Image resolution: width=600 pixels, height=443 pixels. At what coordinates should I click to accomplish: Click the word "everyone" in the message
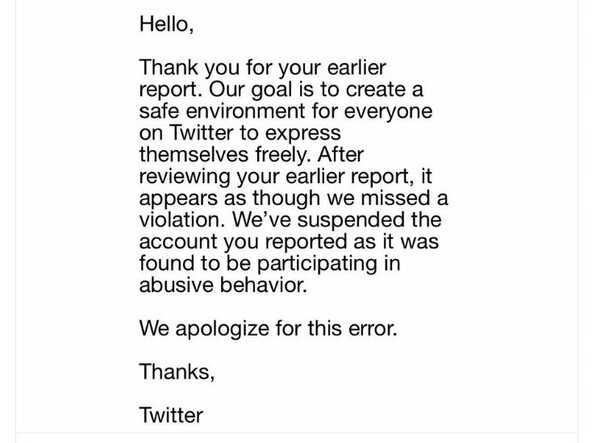(388, 112)
